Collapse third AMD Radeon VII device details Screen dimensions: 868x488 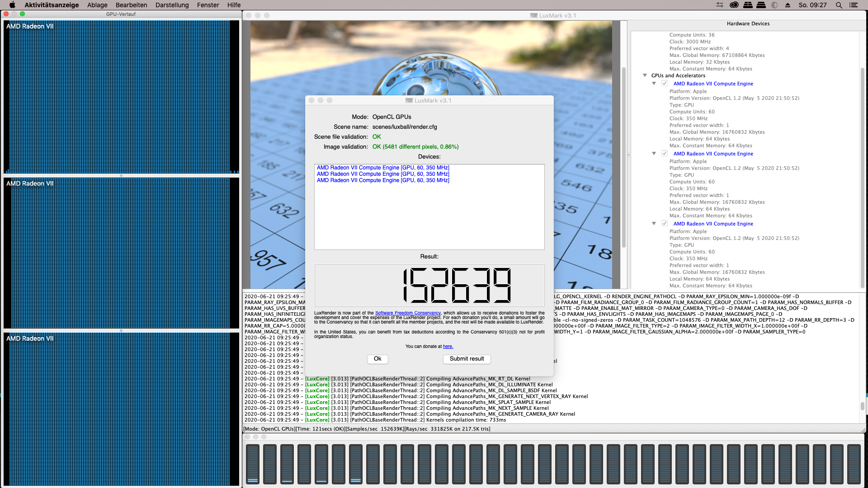654,224
